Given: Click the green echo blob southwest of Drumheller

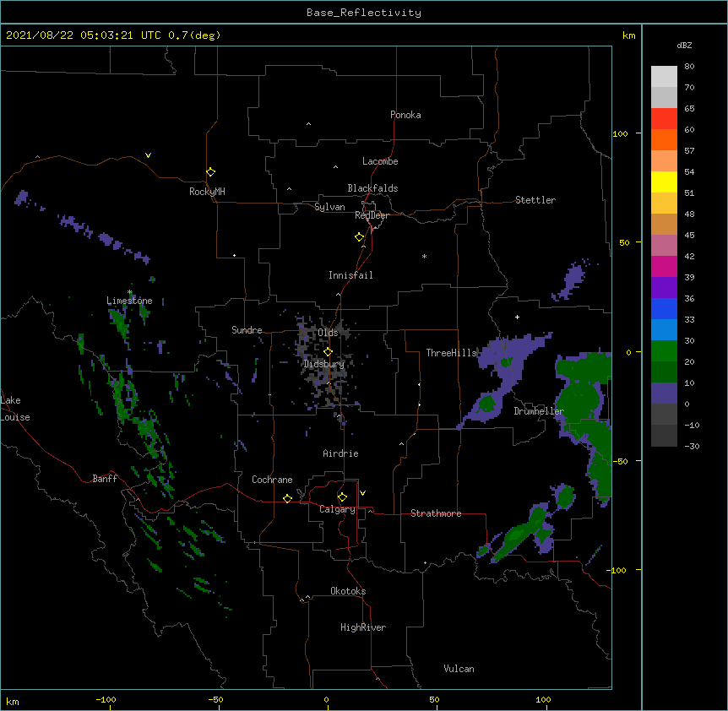Looking at the screenshot, I should point(486,404).
